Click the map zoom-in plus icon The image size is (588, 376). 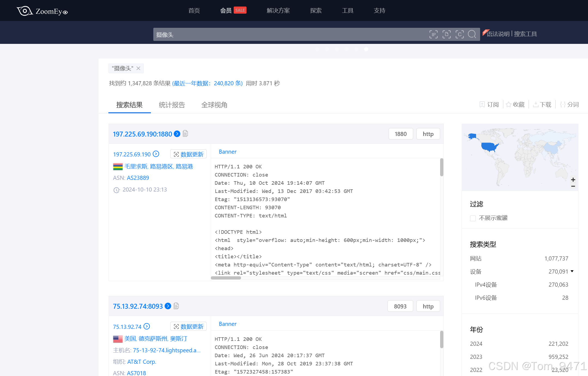pyautogui.click(x=573, y=180)
